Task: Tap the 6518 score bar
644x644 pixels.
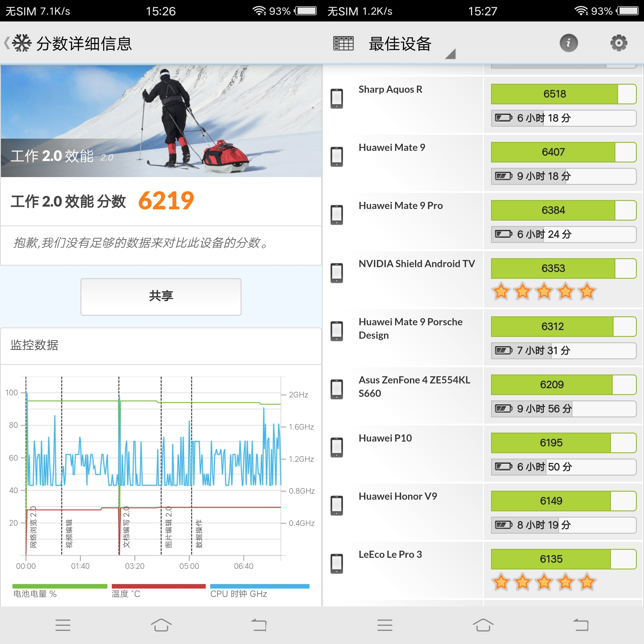Action: click(x=563, y=94)
